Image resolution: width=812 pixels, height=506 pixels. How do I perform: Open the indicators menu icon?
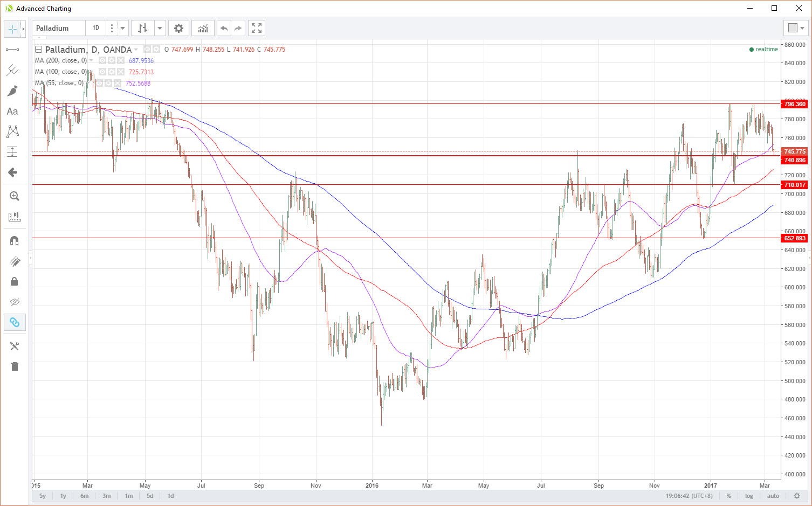tap(203, 28)
